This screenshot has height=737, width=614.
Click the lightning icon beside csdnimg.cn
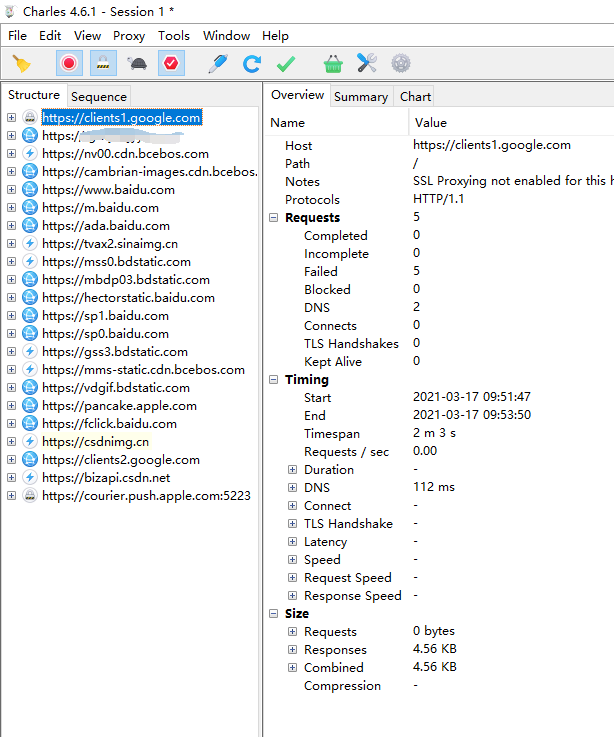point(30,442)
